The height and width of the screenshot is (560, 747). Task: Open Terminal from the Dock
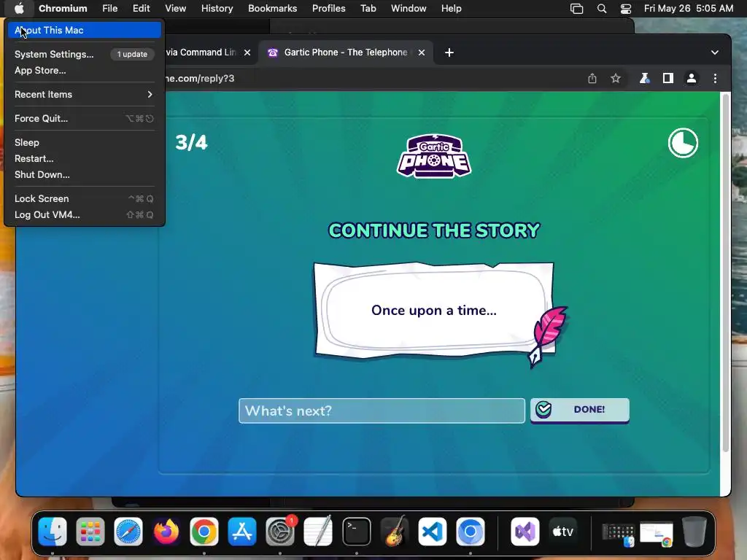(x=356, y=532)
